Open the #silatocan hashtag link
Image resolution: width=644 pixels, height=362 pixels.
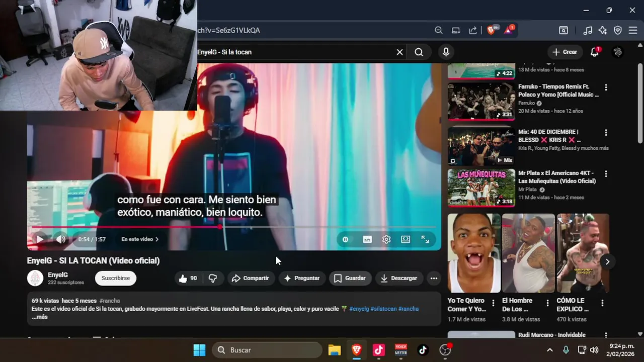click(x=383, y=309)
